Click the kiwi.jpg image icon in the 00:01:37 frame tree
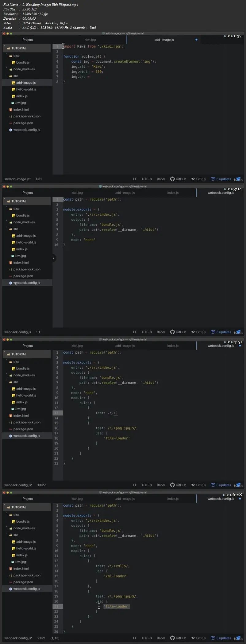This screenshot has width=246, height=644. point(13,103)
